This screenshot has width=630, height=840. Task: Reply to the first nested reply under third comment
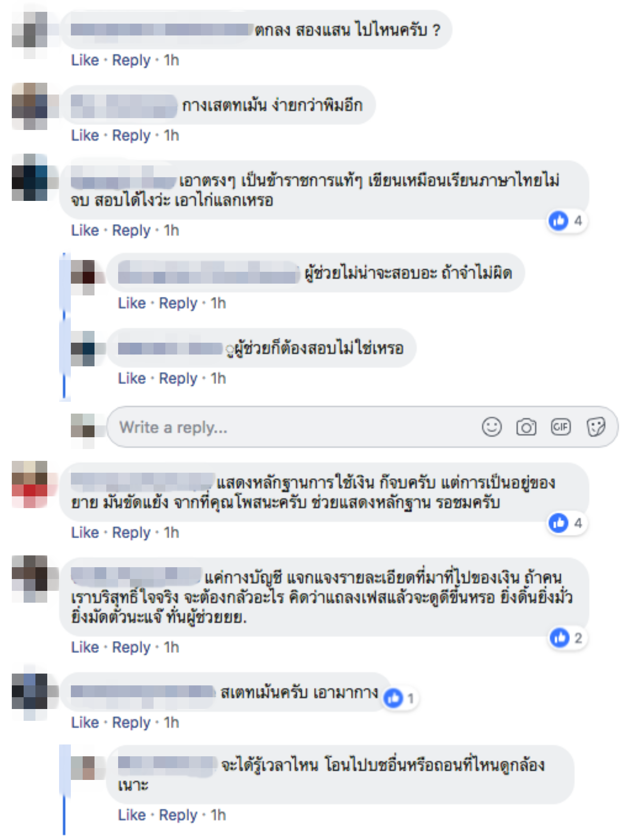tap(178, 303)
